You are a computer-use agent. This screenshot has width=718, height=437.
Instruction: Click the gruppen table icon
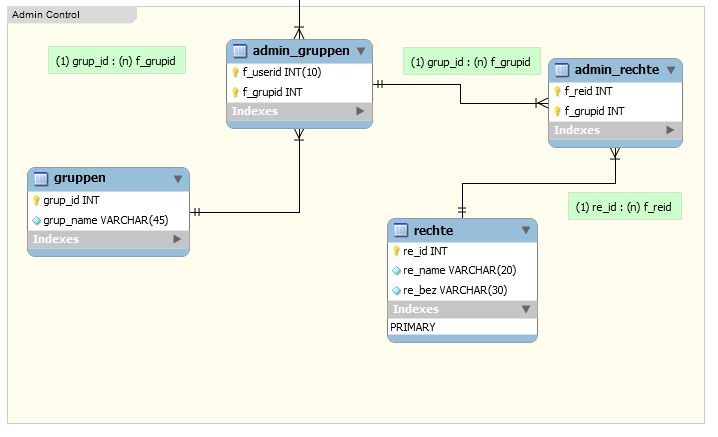click(x=41, y=179)
